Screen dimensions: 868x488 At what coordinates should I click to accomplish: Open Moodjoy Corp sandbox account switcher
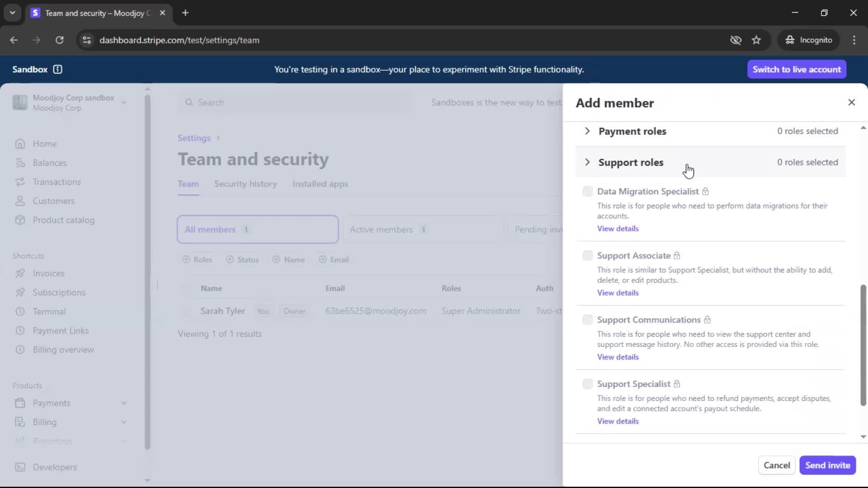pyautogui.click(x=70, y=103)
